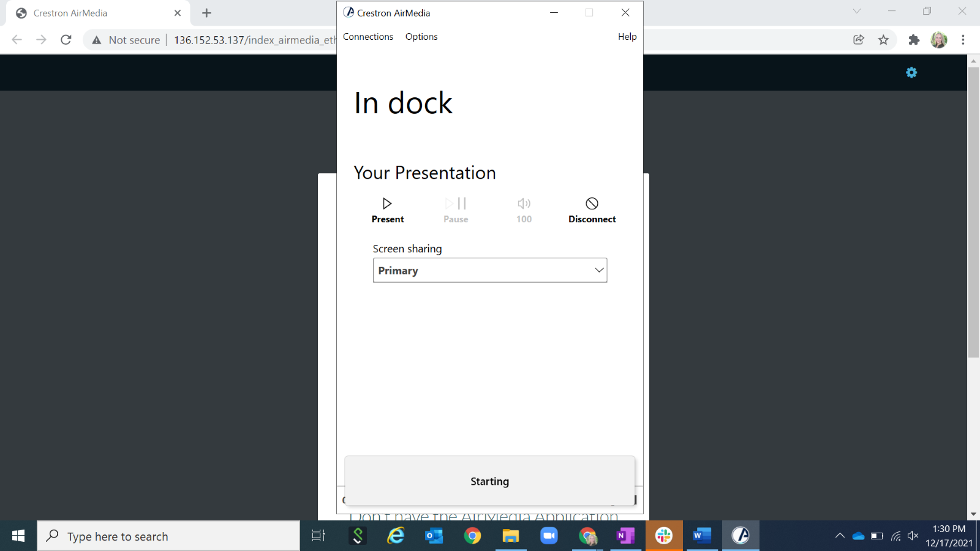Open Microsoft Word from the taskbar
Image resolution: width=980 pixels, height=551 pixels.
702,536
